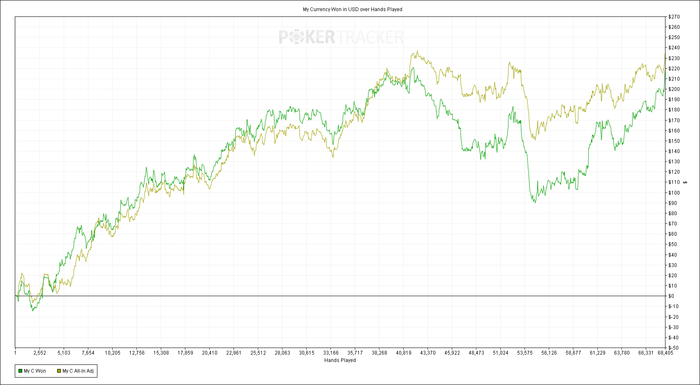Click the y-axis label $240
This screenshot has height=385, width=700.
(x=674, y=48)
